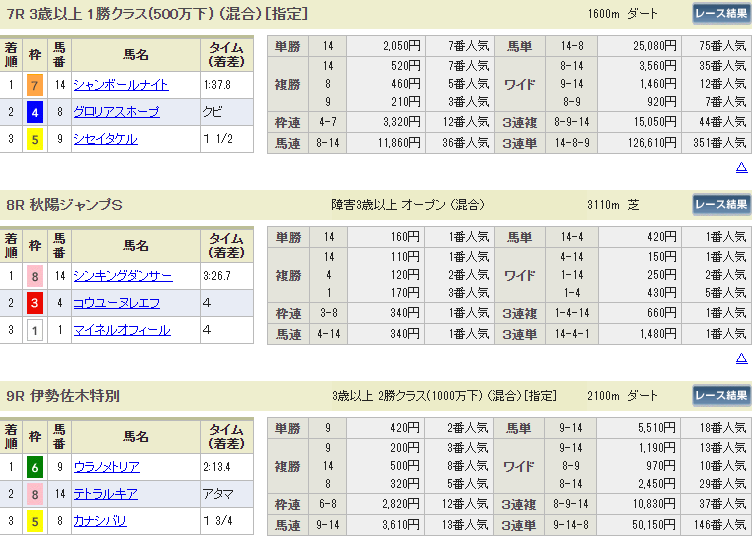752x537 pixels.
Task: Select the 7R race title heading
Action: click(x=157, y=13)
